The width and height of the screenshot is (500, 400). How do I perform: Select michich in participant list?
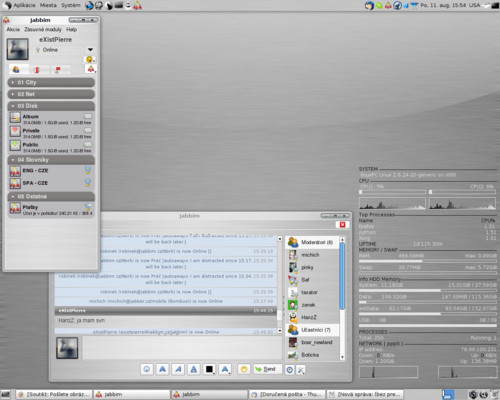(312, 255)
